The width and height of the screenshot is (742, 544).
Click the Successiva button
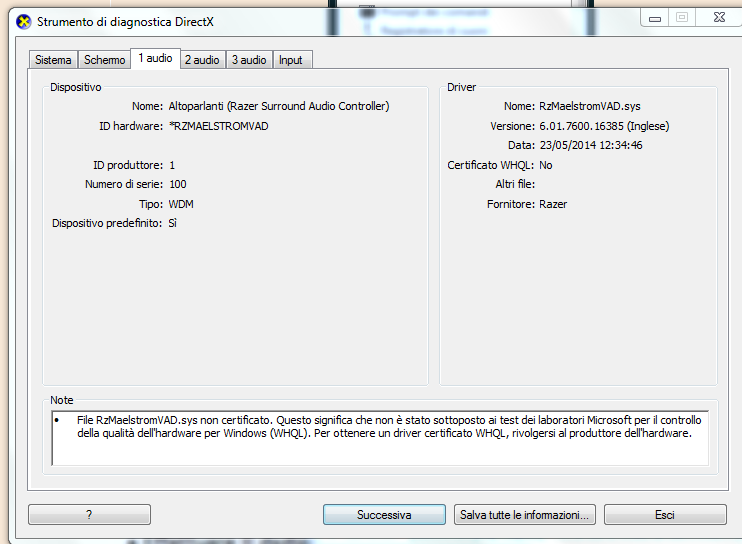pyautogui.click(x=384, y=515)
